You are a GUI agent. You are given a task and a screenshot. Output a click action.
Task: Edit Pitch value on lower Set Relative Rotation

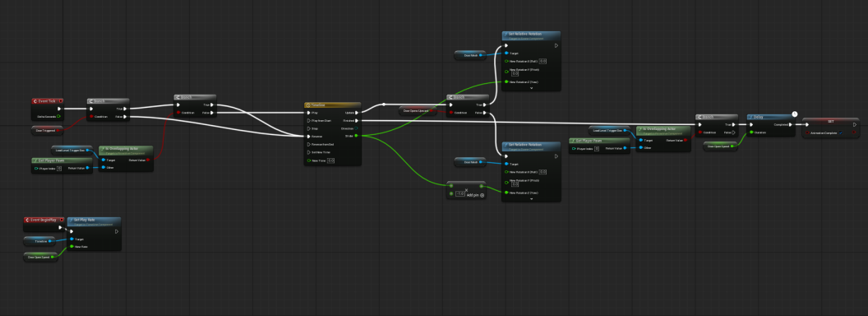pyautogui.click(x=515, y=184)
